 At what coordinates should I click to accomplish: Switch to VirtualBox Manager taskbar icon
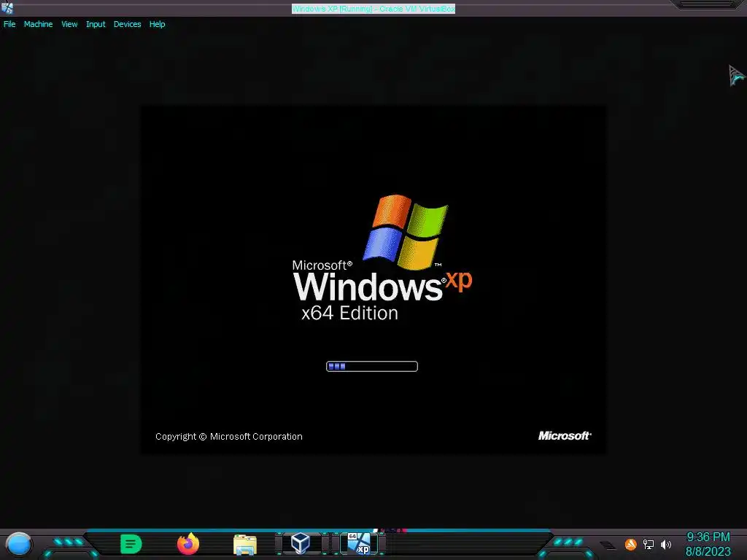click(x=301, y=543)
